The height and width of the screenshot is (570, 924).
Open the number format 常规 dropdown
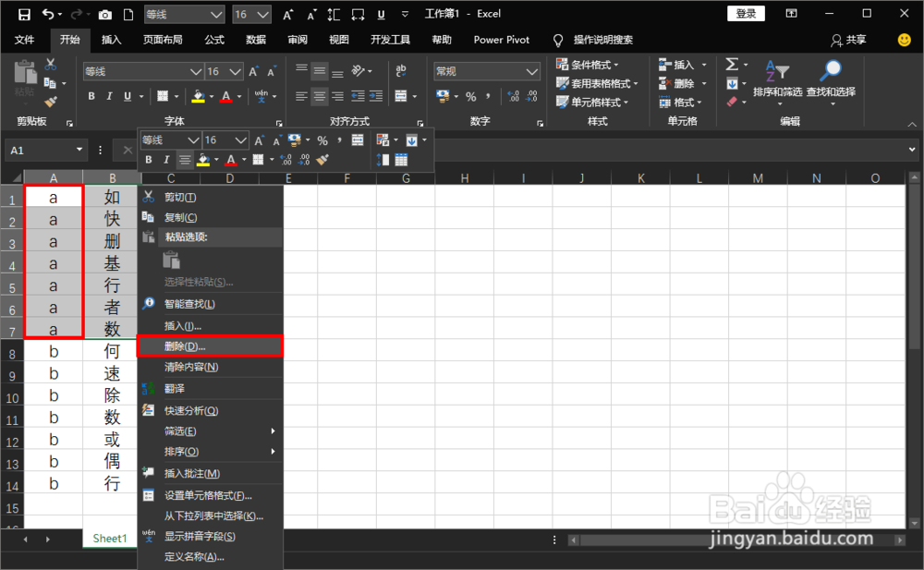[532, 71]
